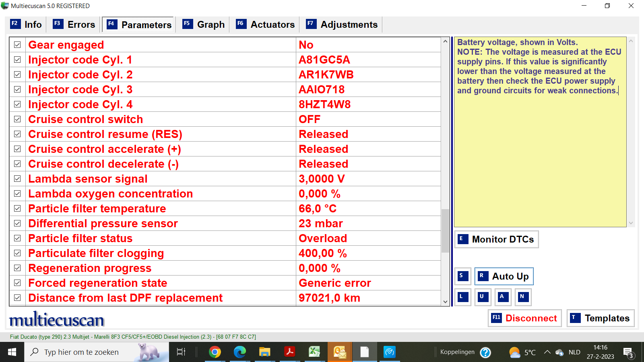Click description panel scroll up arrow
Image resolution: width=644 pixels, height=362 pixels.
631,41
